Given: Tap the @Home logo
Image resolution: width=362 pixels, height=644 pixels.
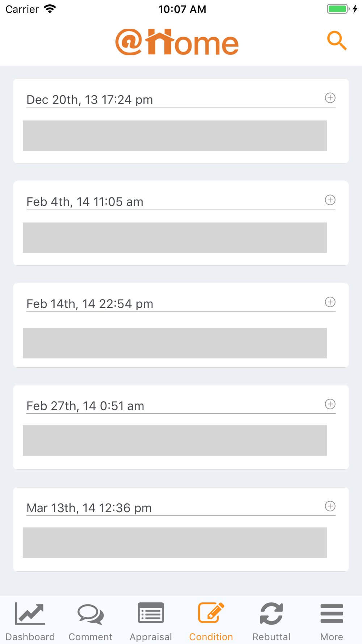Looking at the screenshot, I should pyautogui.click(x=177, y=42).
